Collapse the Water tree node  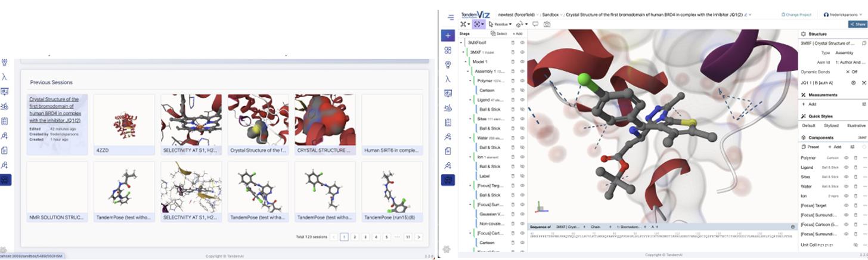[471, 138]
